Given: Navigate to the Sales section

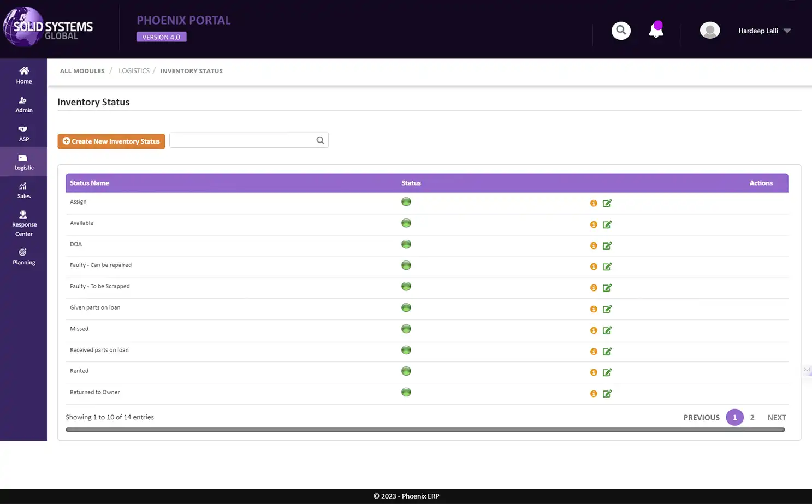Looking at the screenshot, I should 23,190.
